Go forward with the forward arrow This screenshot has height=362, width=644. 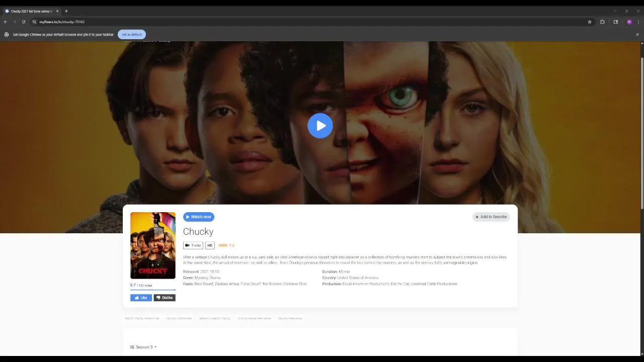(x=14, y=22)
